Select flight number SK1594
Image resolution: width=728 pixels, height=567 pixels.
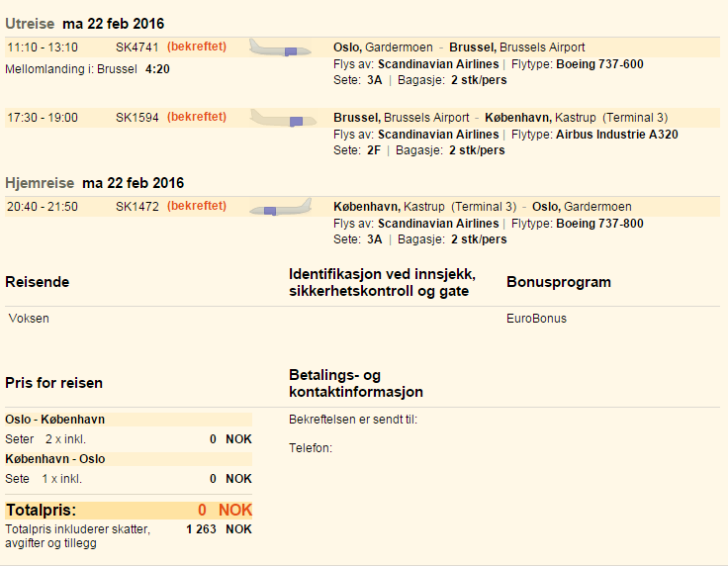click(136, 117)
